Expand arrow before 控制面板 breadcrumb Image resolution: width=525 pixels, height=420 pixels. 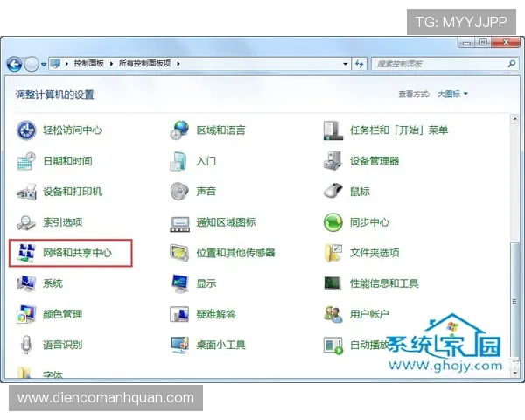[66, 64]
